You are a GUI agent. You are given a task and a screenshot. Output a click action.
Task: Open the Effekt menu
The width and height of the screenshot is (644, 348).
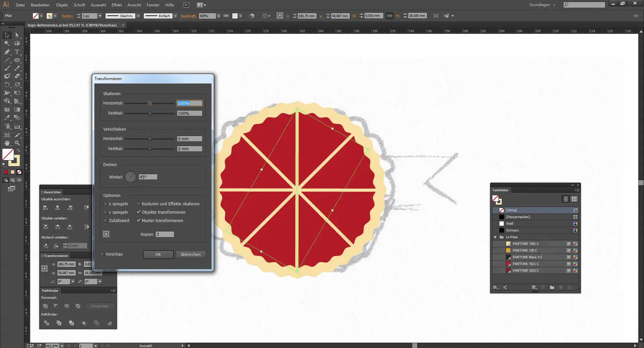[116, 5]
